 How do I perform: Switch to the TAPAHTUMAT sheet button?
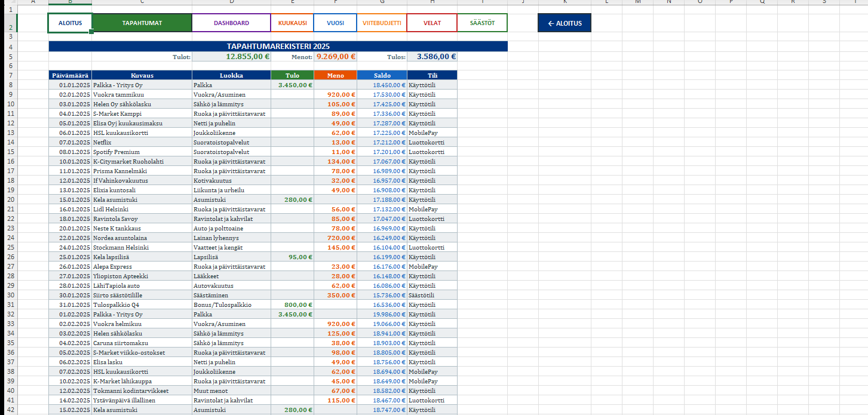142,23
